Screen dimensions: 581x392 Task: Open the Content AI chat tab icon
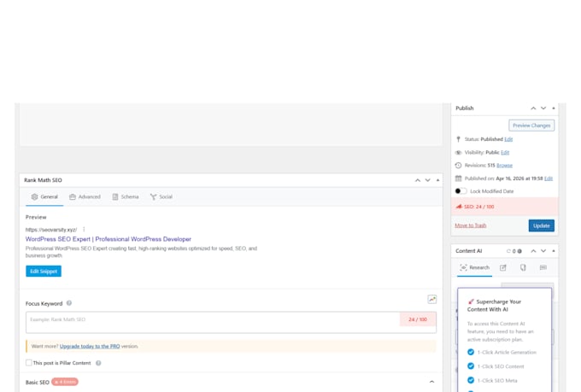543,267
